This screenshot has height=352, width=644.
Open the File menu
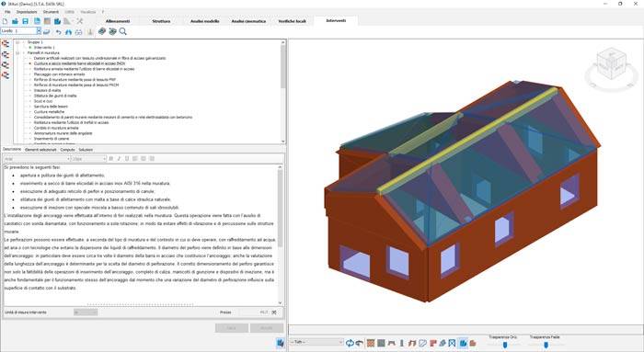click(x=7, y=12)
